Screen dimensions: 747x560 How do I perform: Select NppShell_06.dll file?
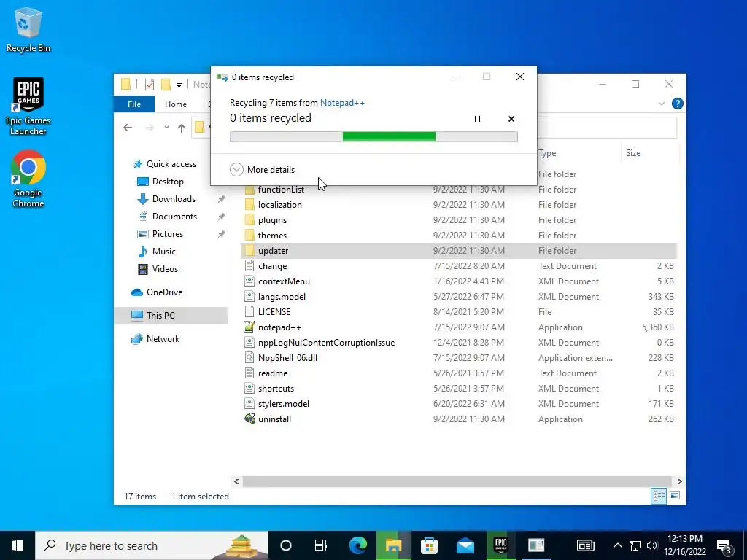[287, 357]
